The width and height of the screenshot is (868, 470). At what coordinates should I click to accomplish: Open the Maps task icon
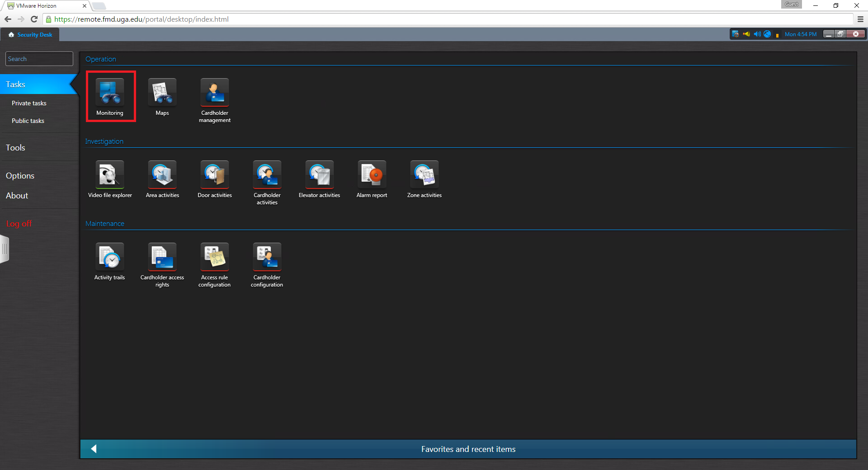point(162,93)
